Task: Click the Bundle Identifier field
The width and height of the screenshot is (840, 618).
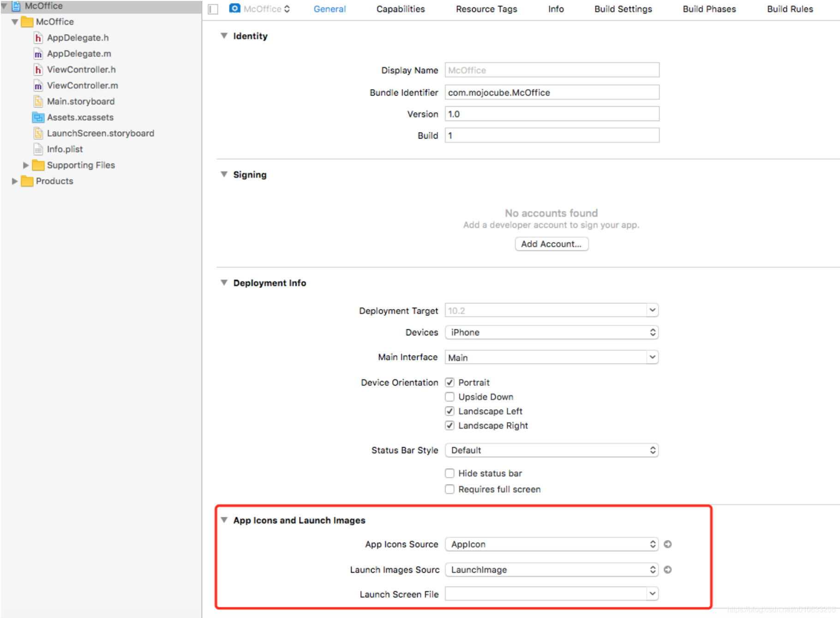Action: pyautogui.click(x=552, y=92)
